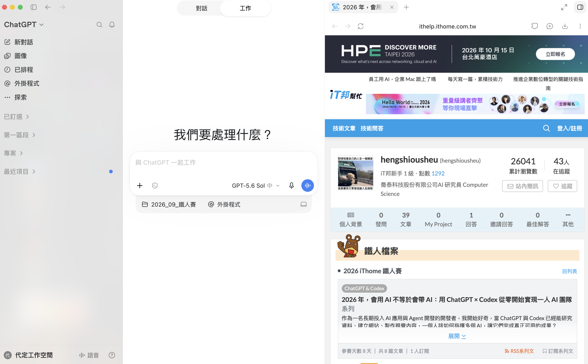Open the help question mark icon
Image resolution: width=588 pixels, height=364 pixels.
click(x=112, y=355)
